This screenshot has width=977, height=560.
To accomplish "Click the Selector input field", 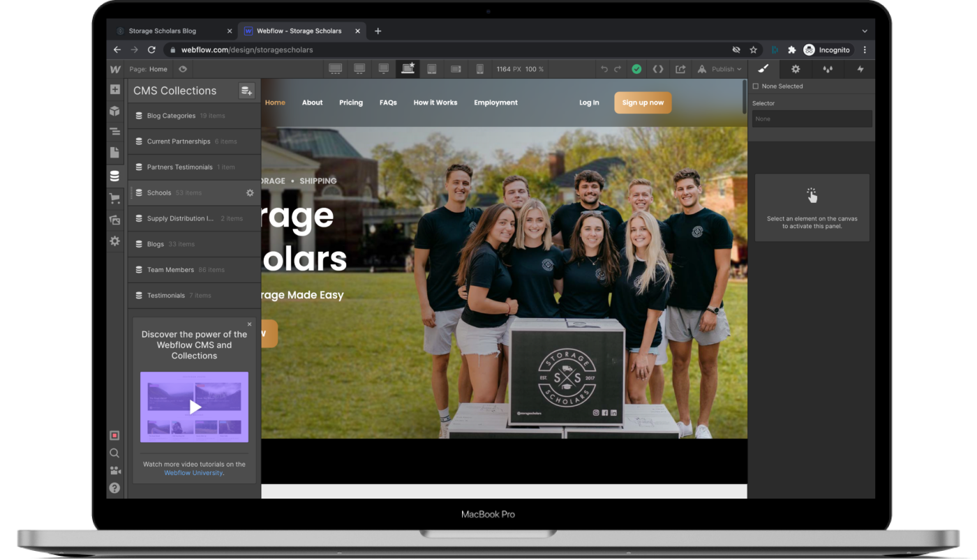I will (812, 119).
